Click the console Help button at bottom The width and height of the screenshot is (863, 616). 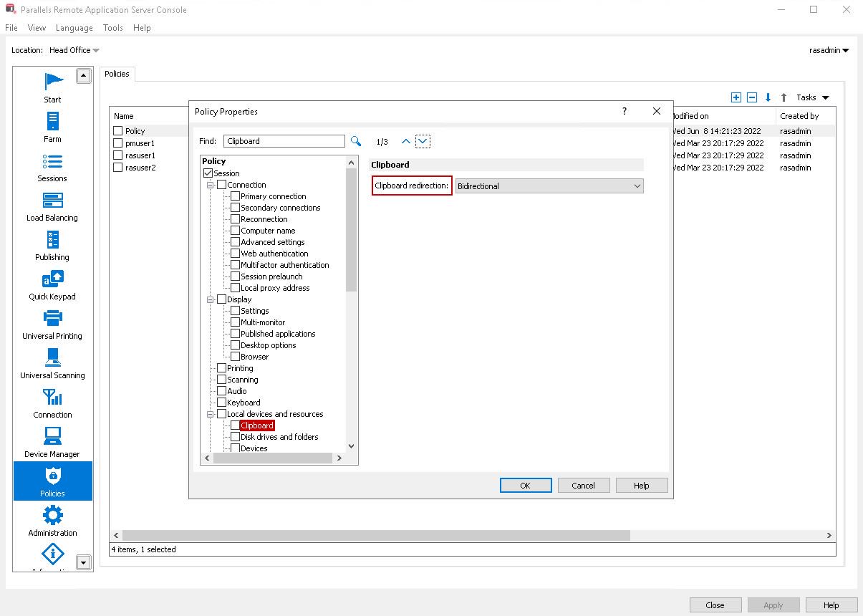click(831, 605)
